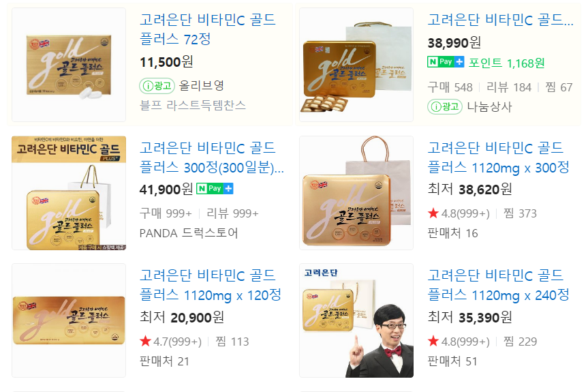Click the N Pay plus badge beside 포인트 1,168원
This screenshot has height=392, width=588.
446,61
